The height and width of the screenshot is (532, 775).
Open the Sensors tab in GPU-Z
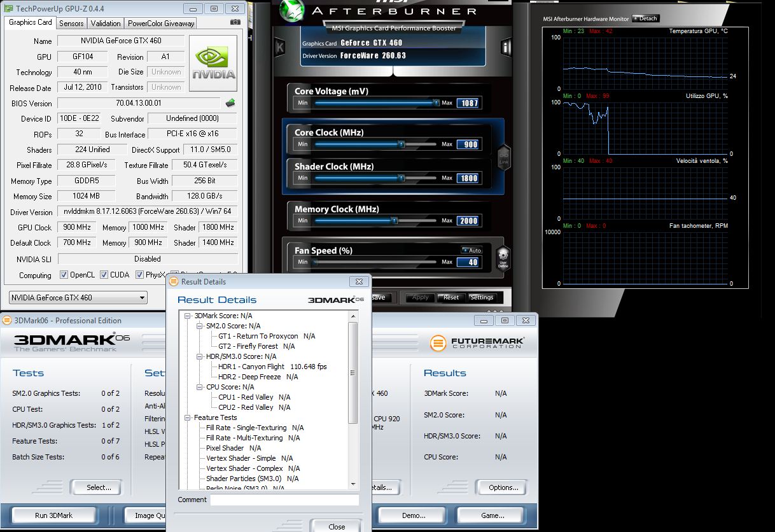[x=71, y=24]
